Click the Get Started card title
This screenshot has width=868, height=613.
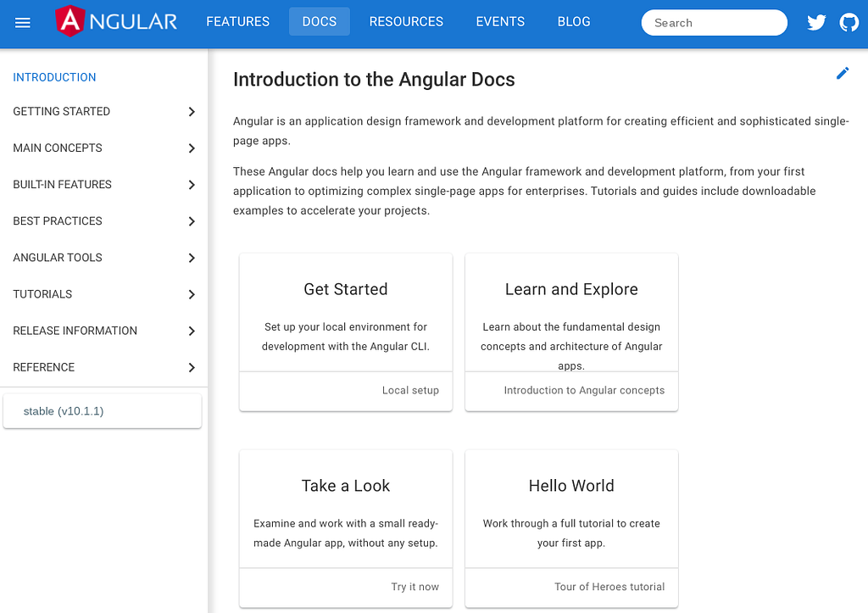pos(346,290)
